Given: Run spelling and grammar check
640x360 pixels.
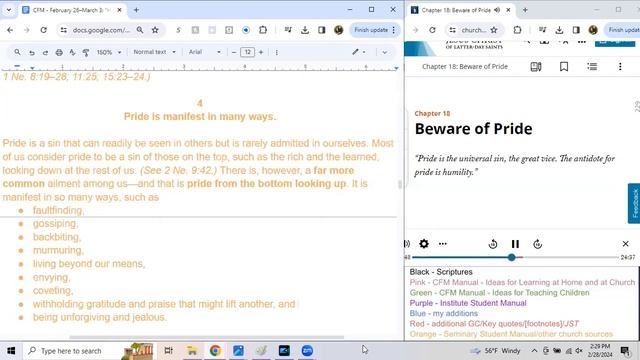Looking at the screenshot, I should coord(72,52).
